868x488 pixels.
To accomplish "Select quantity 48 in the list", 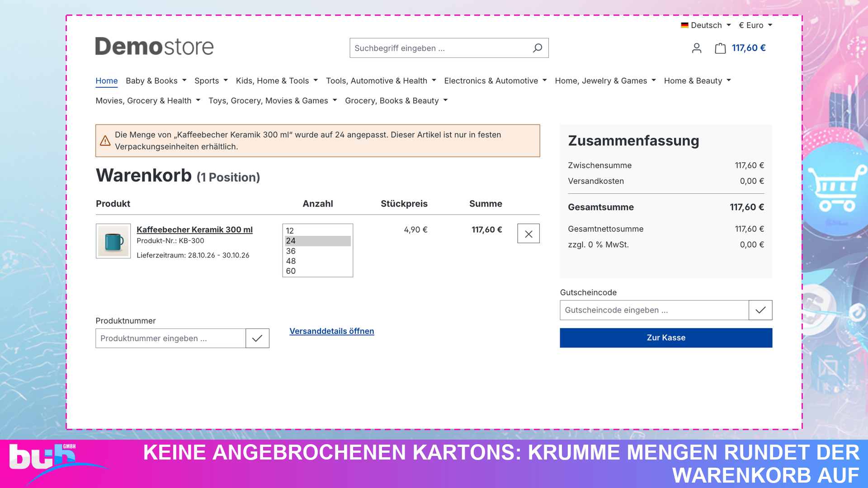I will 318,261.
